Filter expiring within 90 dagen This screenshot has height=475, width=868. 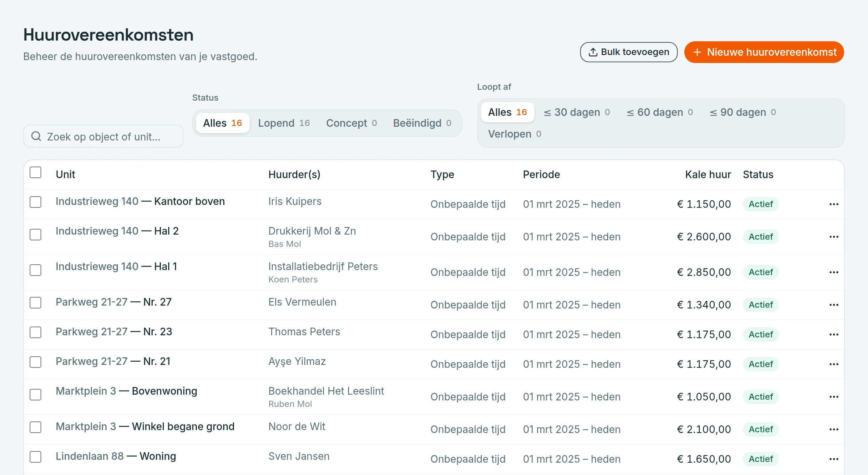743,112
